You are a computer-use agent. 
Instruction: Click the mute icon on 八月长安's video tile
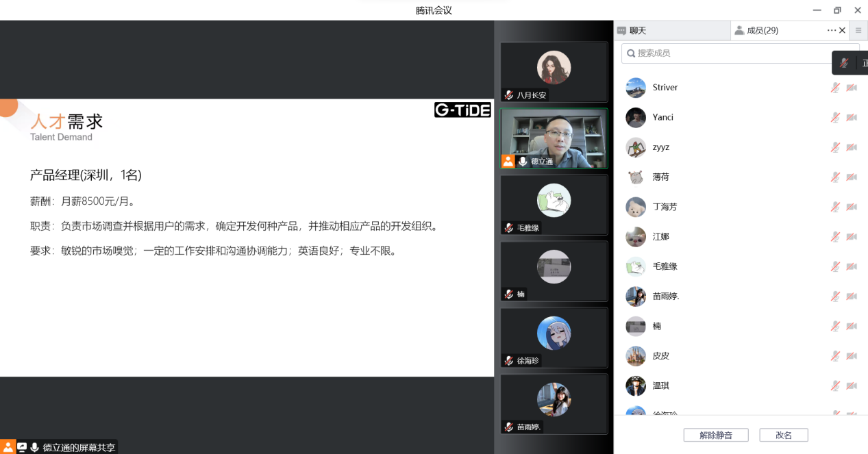(508, 95)
